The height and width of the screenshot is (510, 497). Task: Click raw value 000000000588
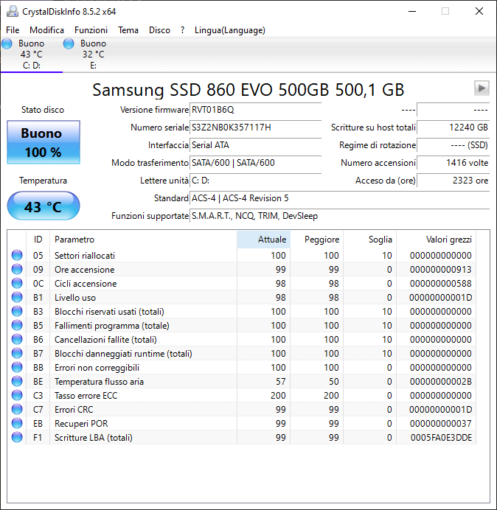click(x=441, y=284)
